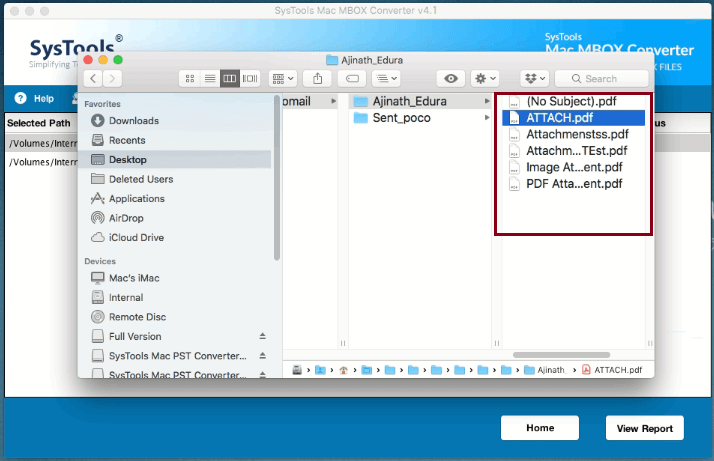Click the Selected Path column header

39,123
